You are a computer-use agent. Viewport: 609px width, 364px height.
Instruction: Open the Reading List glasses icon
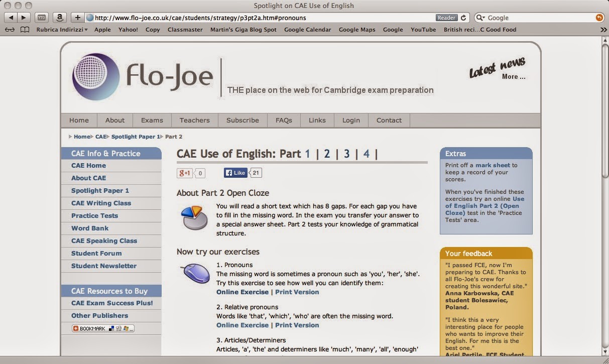(10, 30)
